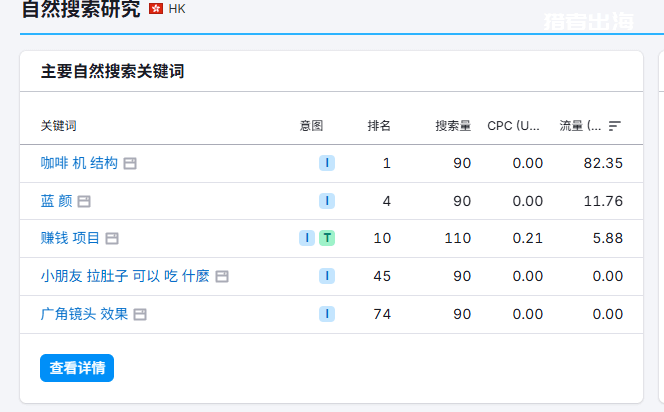Click the 查看详情 button
The width and height of the screenshot is (664, 412).
tap(77, 368)
